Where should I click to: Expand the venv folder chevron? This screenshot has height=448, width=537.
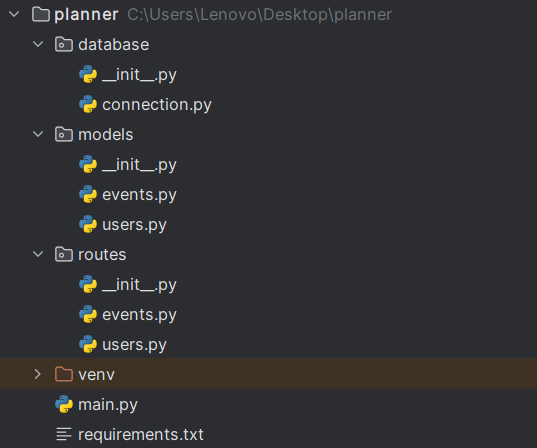pyautogui.click(x=37, y=374)
